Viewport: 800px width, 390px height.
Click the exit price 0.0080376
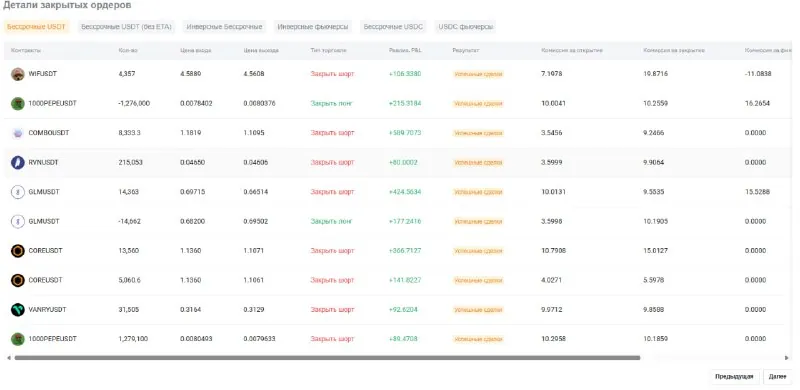[x=260, y=104]
